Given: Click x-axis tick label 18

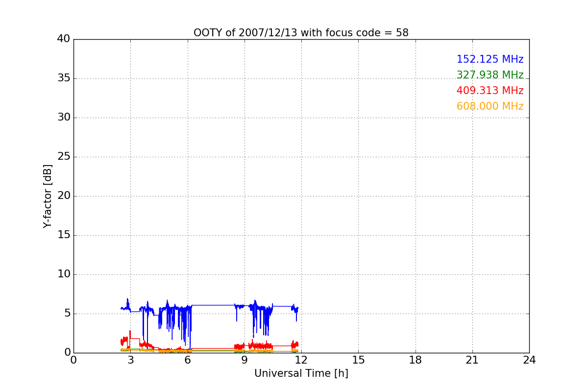Looking at the screenshot, I should point(416,360).
